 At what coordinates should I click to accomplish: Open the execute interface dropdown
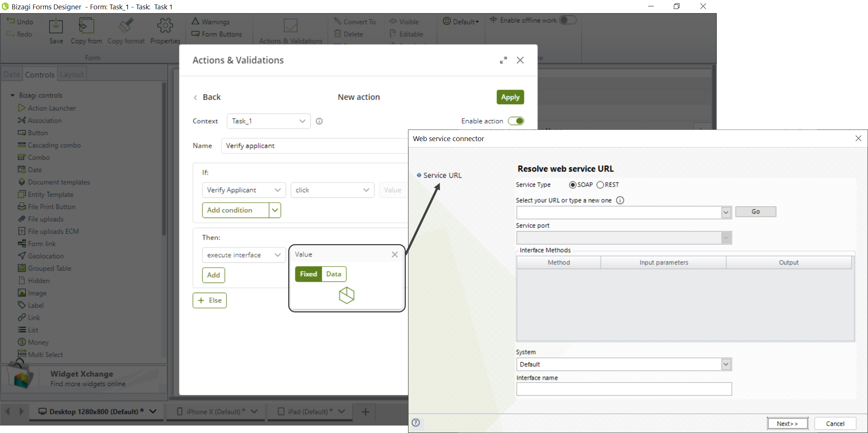244,255
